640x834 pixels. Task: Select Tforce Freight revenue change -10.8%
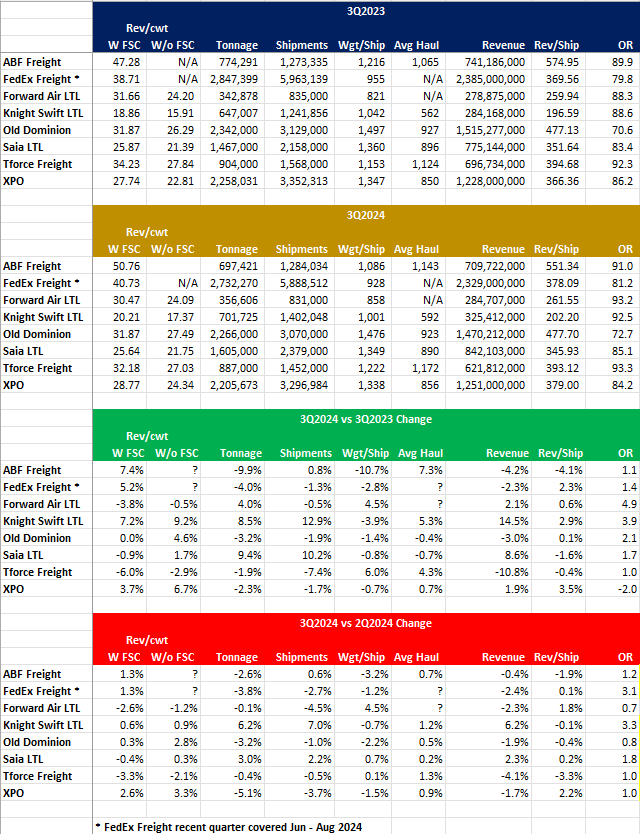[x=512, y=572]
